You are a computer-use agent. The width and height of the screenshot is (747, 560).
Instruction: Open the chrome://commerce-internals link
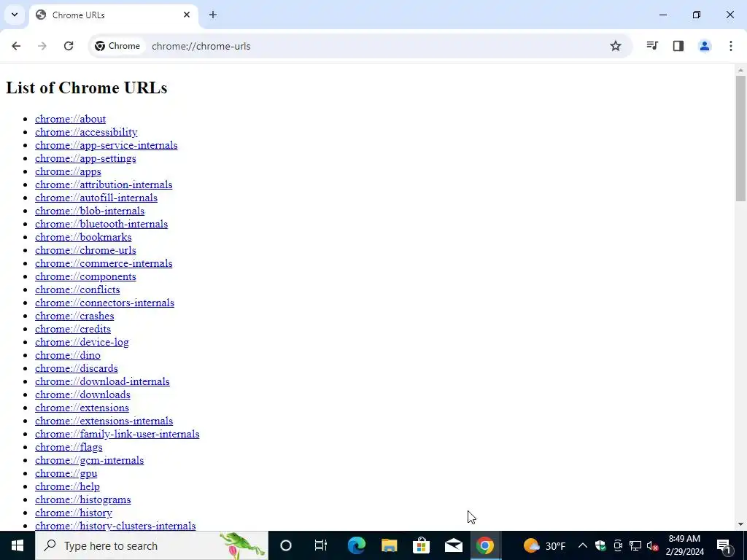click(104, 263)
